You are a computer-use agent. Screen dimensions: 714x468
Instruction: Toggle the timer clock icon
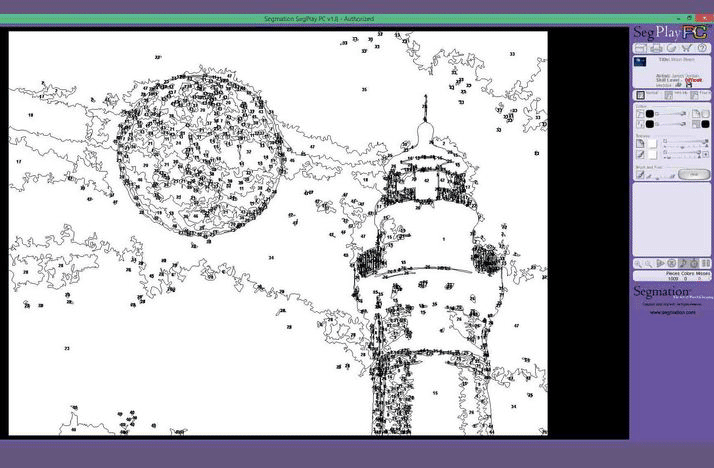[x=693, y=263]
